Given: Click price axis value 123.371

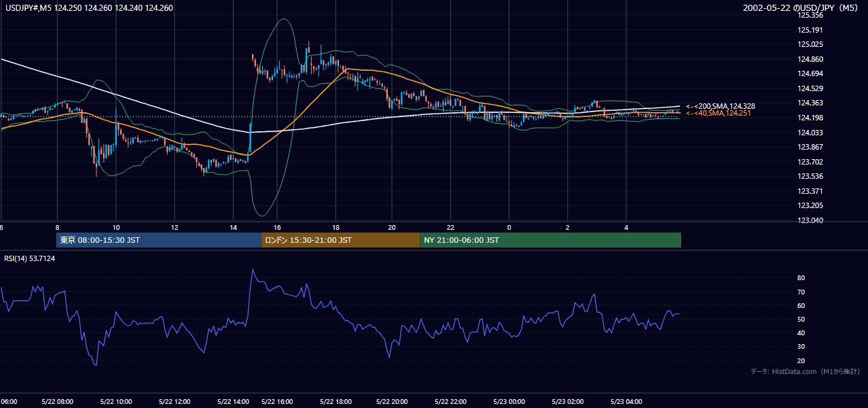Looking at the screenshot, I should (x=811, y=191).
